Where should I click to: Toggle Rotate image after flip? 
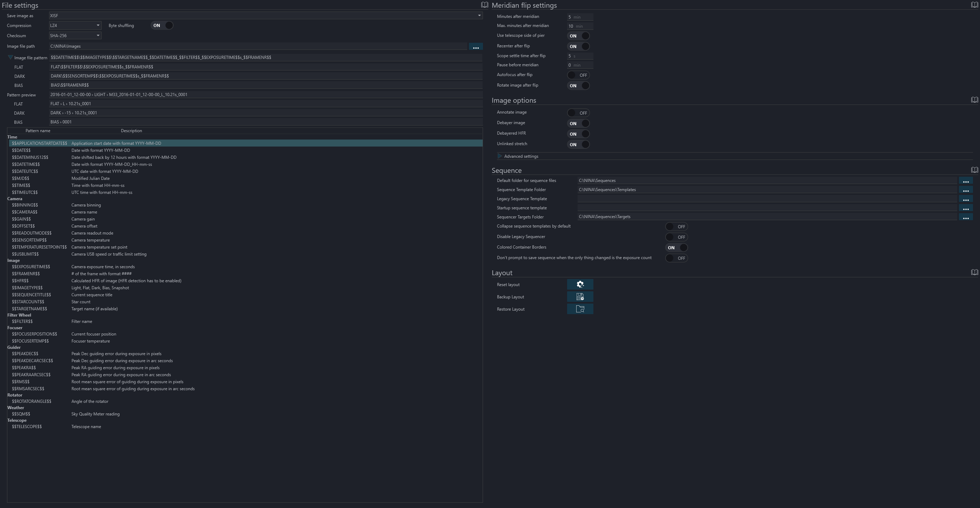click(578, 86)
